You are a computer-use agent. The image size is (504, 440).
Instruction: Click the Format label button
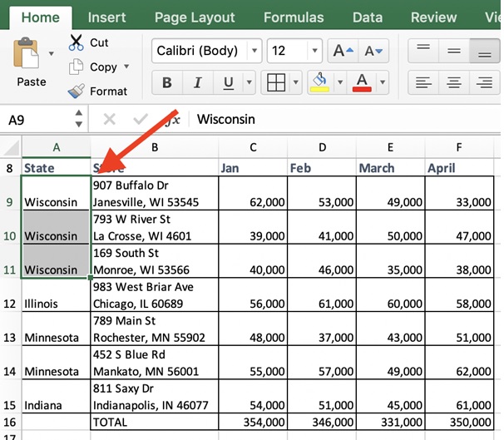pos(109,91)
